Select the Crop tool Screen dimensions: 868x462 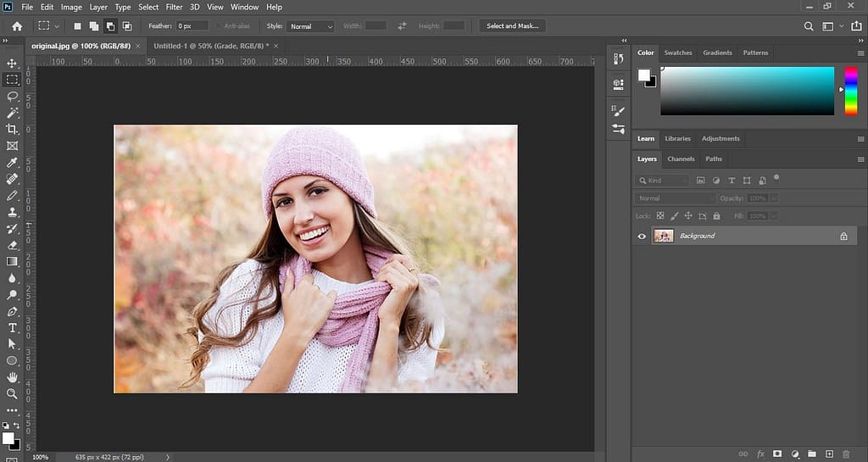pos(12,129)
